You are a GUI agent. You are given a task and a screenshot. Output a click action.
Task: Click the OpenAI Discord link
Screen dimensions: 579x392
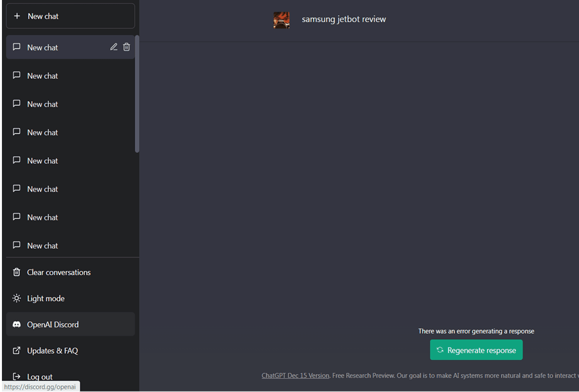tap(53, 324)
